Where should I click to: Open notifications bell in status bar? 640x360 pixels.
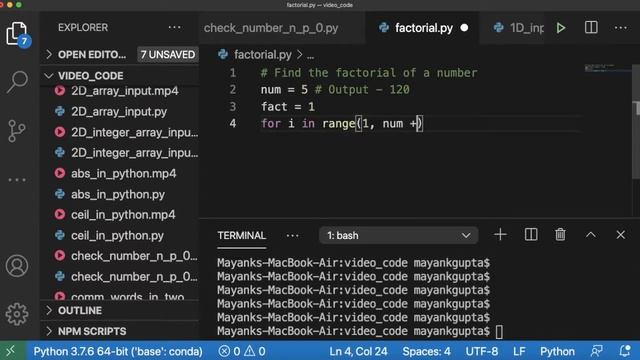tap(625, 351)
